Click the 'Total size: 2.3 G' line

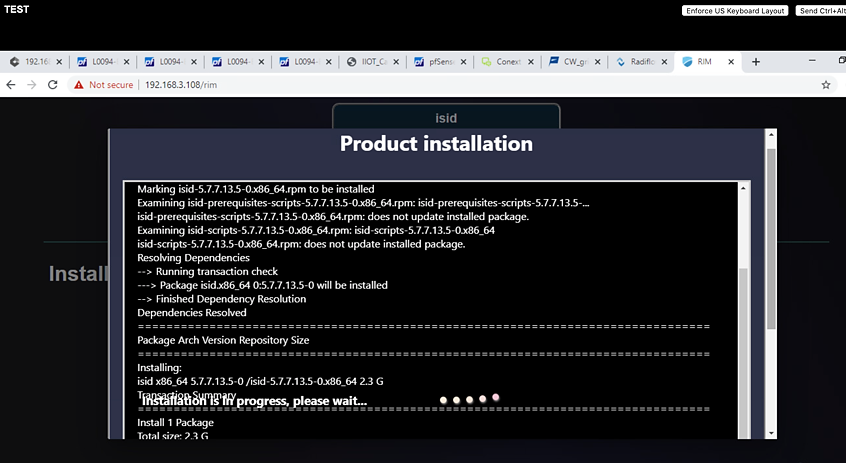pyautogui.click(x=173, y=435)
